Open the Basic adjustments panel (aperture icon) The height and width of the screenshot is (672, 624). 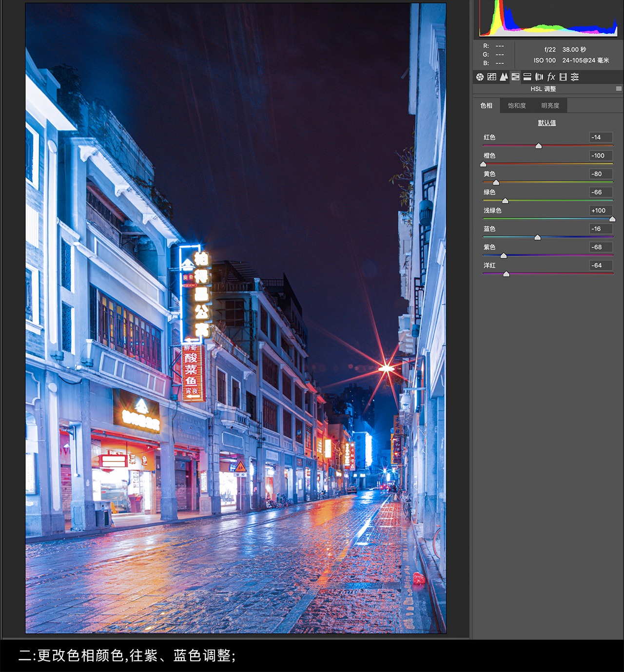click(480, 77)
